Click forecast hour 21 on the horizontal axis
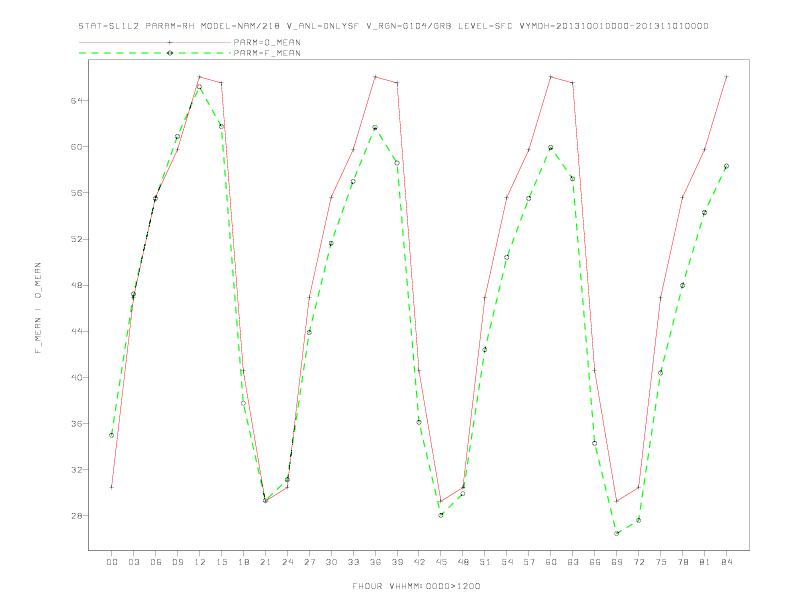792x612 pixels. [x=265, y=562]
